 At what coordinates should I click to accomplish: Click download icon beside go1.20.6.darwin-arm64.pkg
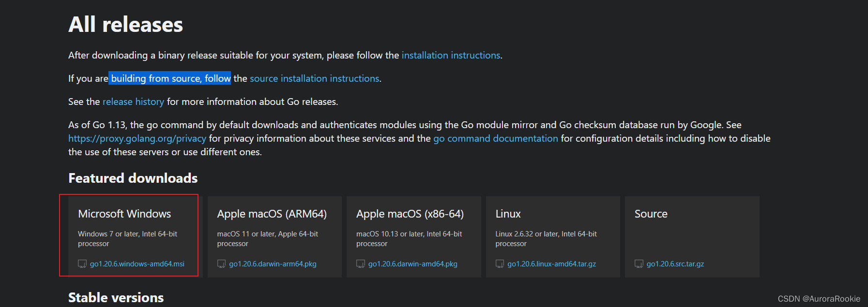click(x=221, y=264)
